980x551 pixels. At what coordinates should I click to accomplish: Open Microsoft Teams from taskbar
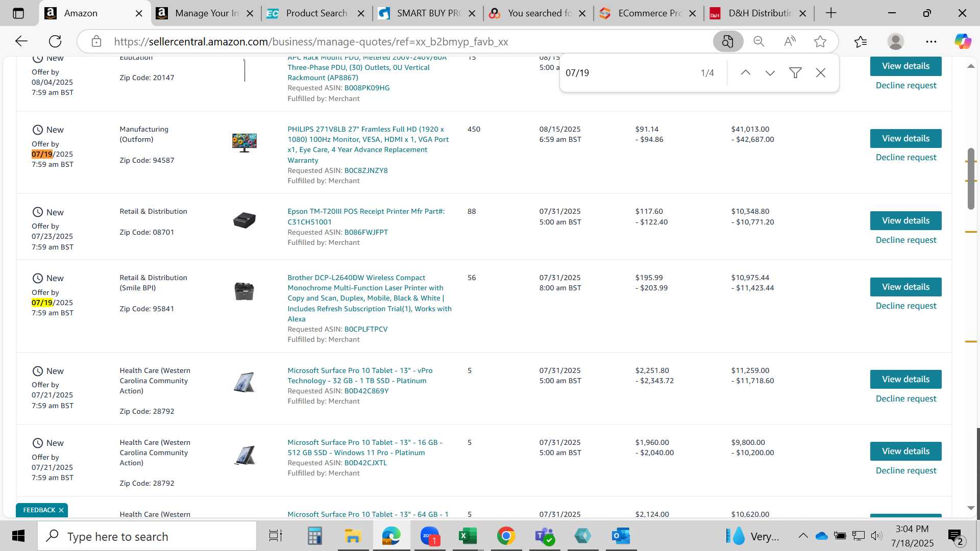[x=544, y=536]
